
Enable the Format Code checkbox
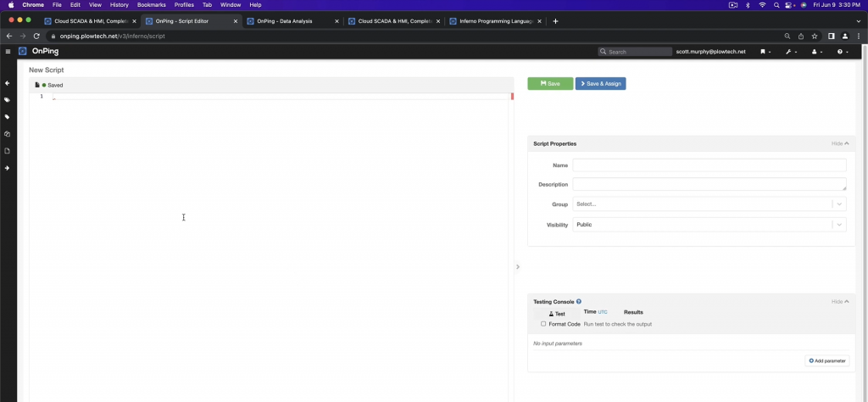tap(543, 324)
